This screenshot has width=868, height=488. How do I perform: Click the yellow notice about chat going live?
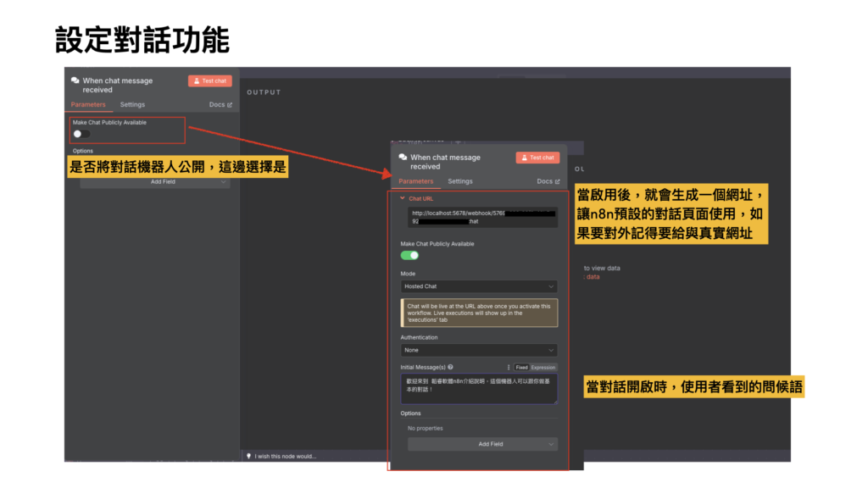click(x=479, y=313)
